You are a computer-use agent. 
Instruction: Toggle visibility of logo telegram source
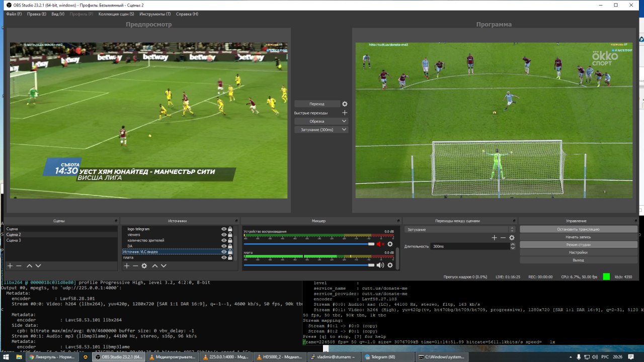[x=224, y=229]
